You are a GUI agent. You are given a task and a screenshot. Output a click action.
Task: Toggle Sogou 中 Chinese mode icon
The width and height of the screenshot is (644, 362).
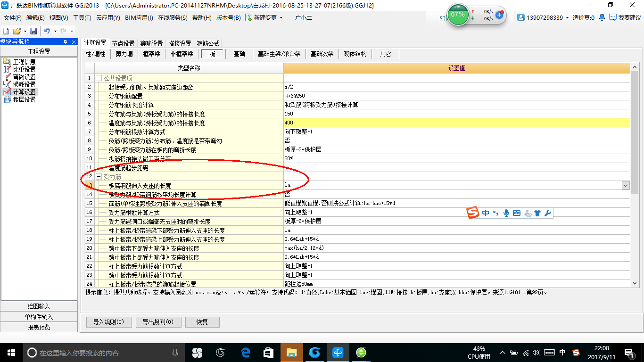[486, 213]
